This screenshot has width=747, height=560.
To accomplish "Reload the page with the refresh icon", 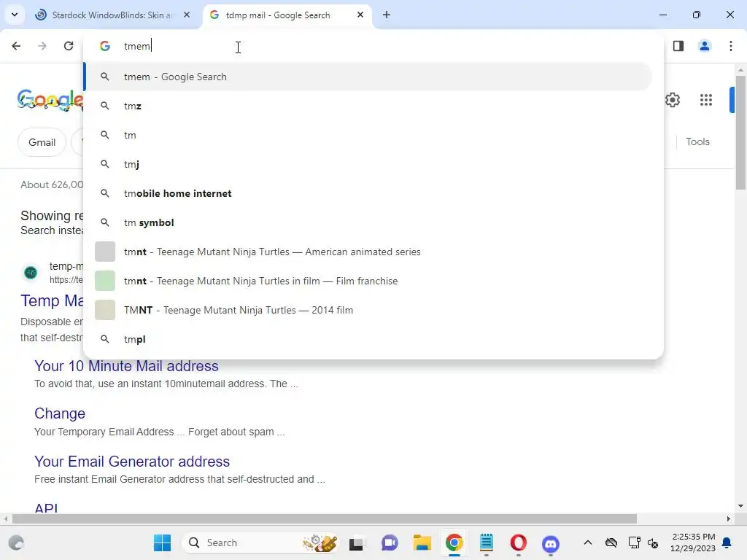I will tap(69, 46).
